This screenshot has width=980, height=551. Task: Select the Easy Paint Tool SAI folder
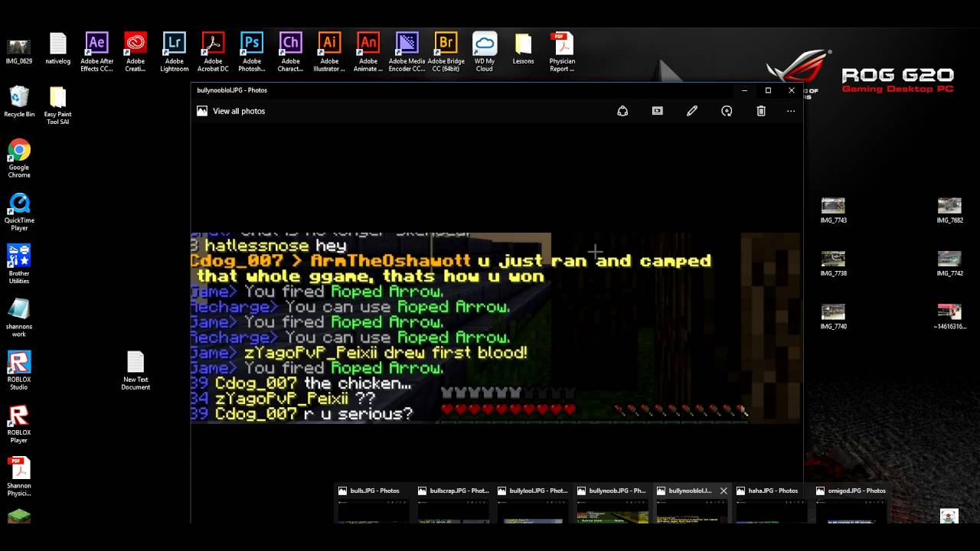coord(58,106)
